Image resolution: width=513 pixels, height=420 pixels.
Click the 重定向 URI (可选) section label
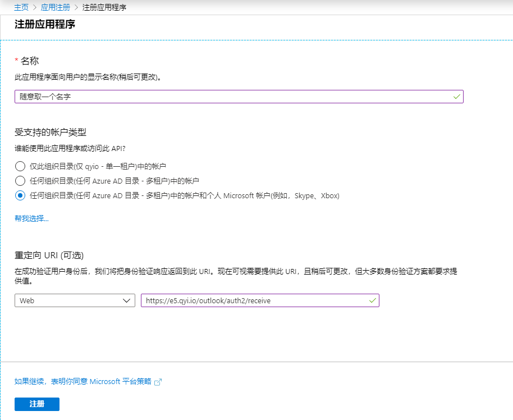point(49,255)
